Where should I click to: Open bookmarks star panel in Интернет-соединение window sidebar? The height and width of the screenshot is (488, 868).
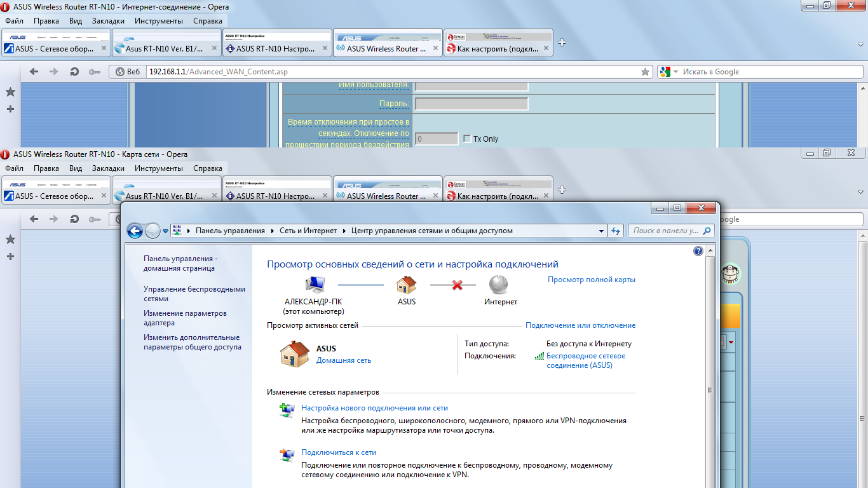[x=10, y=92]
